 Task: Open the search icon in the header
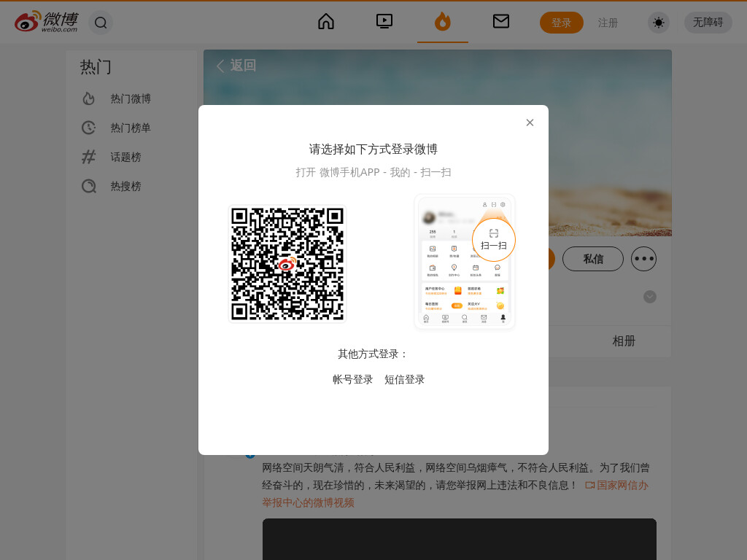pyautogui.click(x=101, y=23)
